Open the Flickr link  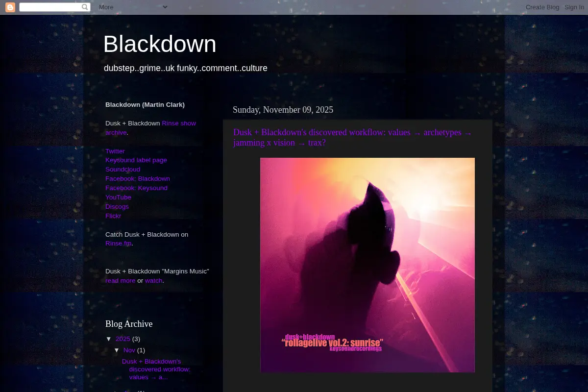[x=113, y=216]
